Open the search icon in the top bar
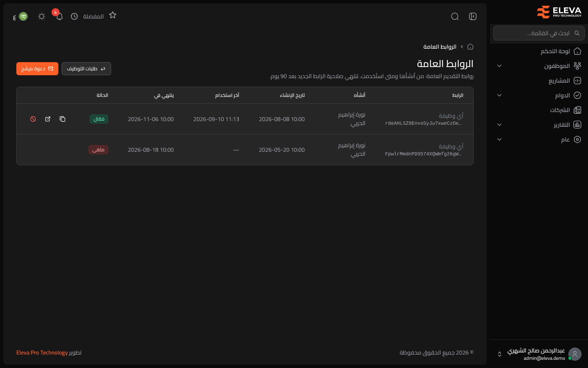588x368 pixels. pyautogui.click(x=455, y=16)
